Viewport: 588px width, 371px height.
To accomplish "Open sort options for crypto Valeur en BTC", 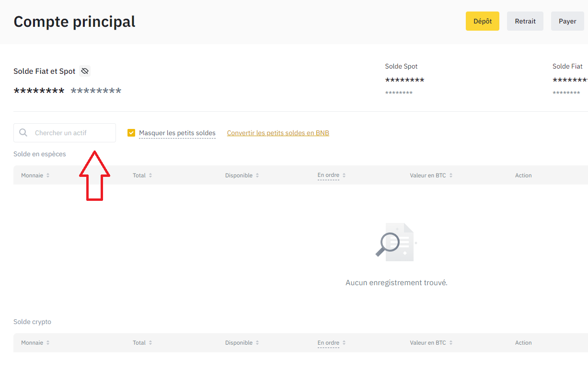I will [x=451, y=342].
